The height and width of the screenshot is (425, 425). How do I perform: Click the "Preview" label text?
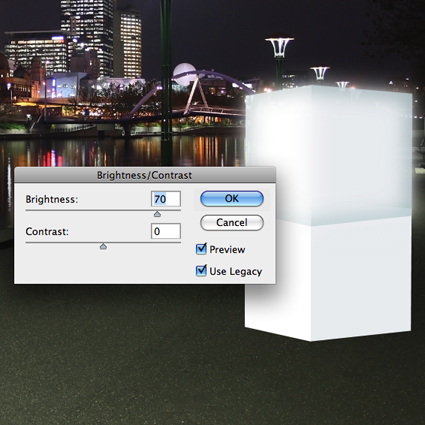point(227,249)
